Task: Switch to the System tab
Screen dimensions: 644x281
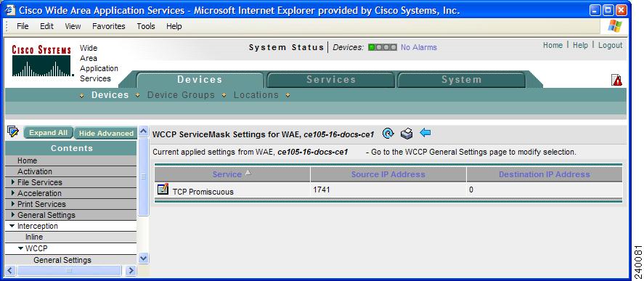Action: coord(462,80)
